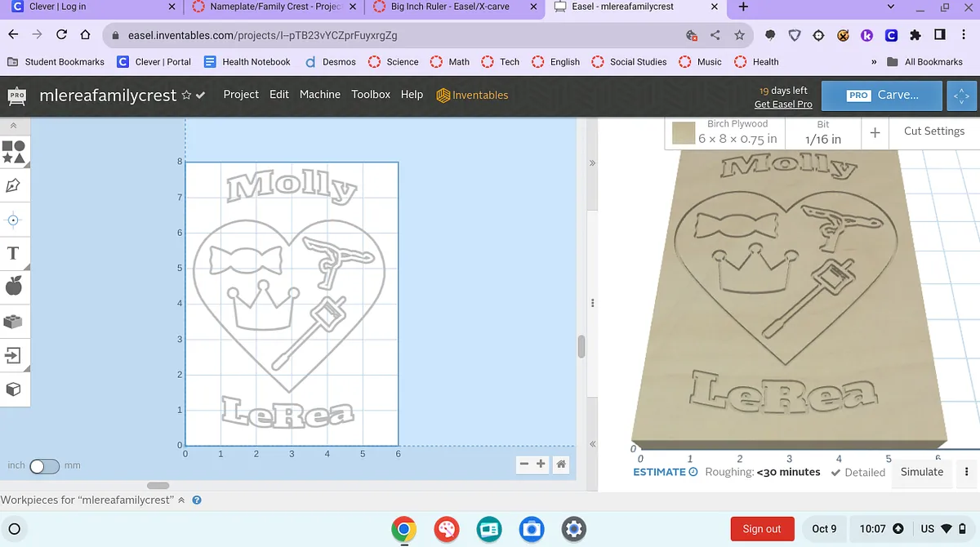Reset canvas view with home icon
The image size is (980, 547).
pos(561,465)
